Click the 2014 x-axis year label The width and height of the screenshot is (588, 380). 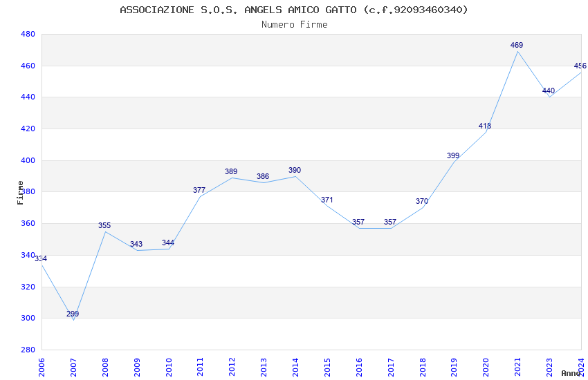click(295, 367)
